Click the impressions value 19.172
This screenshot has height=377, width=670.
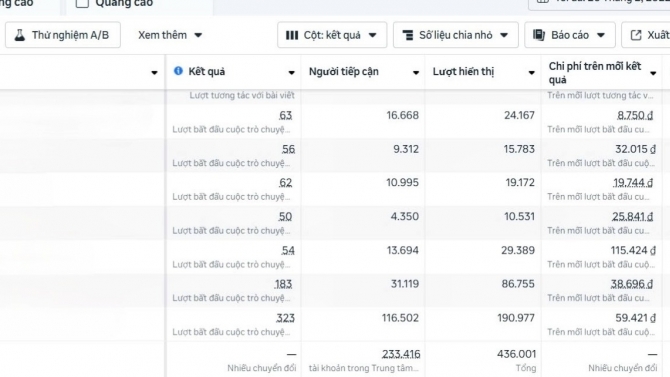tap(520, 183)
